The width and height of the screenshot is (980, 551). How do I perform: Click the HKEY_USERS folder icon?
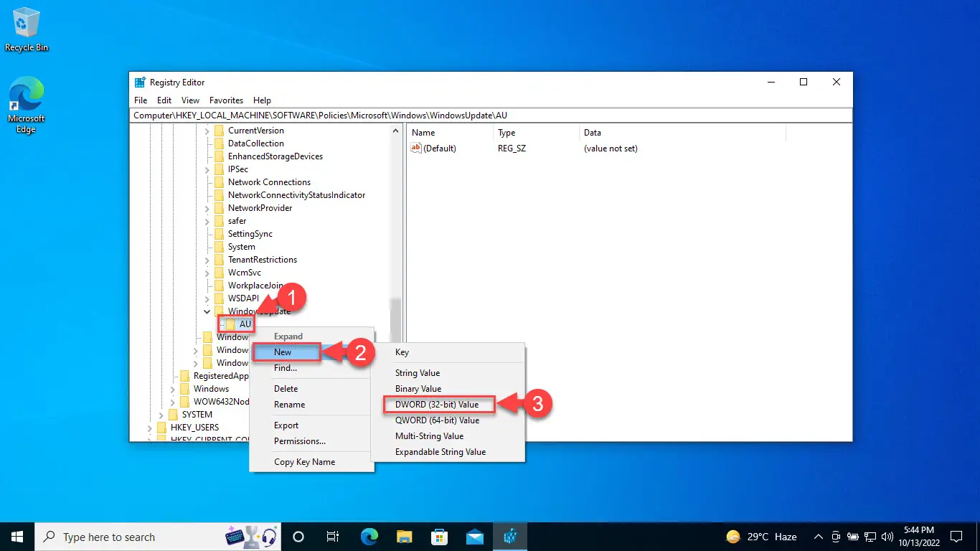click(x=162, y=428)
